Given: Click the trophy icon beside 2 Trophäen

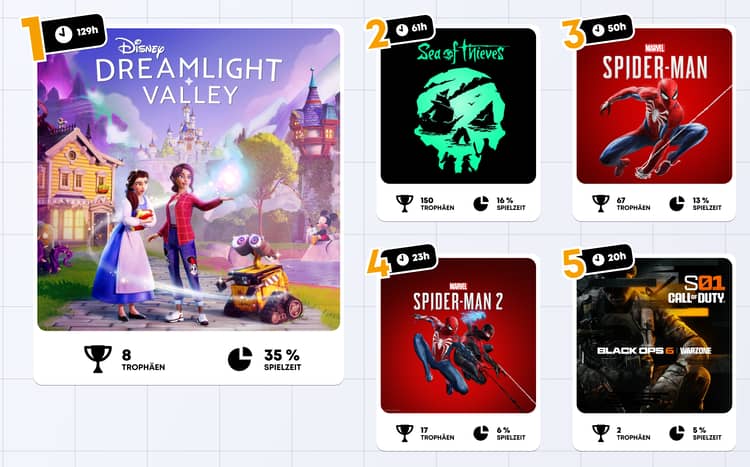Looking at the screenshot, I should (x=600, y=433).
